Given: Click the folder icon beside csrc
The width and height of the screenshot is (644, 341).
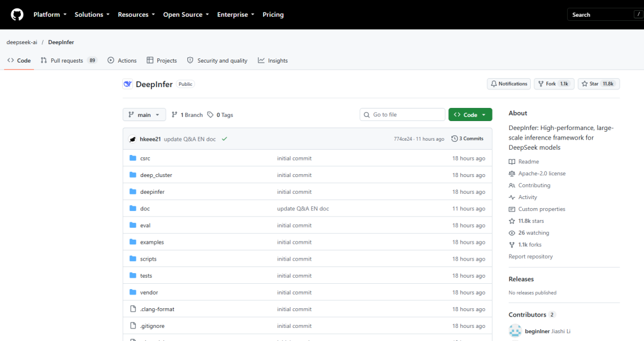Looking at the screenshot, I should [x=132, y=158].
